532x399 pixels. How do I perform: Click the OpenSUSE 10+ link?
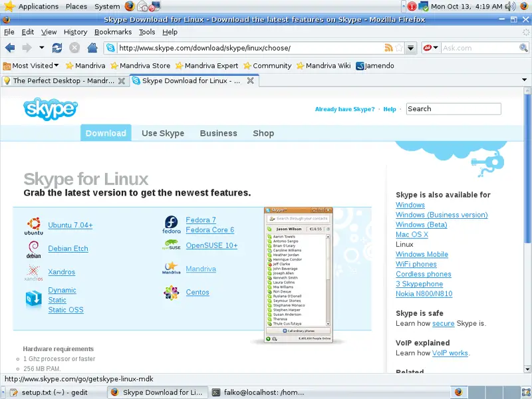[x=211, y=245]
